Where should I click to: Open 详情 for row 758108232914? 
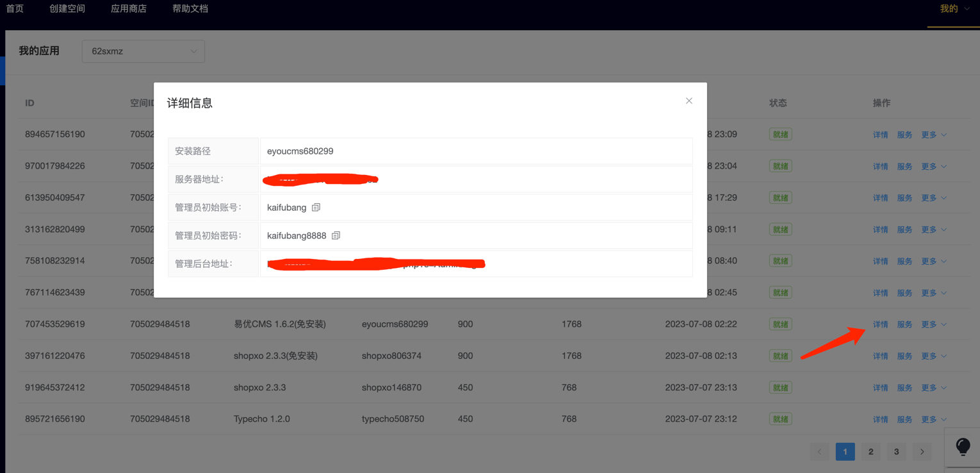[881, 261]
